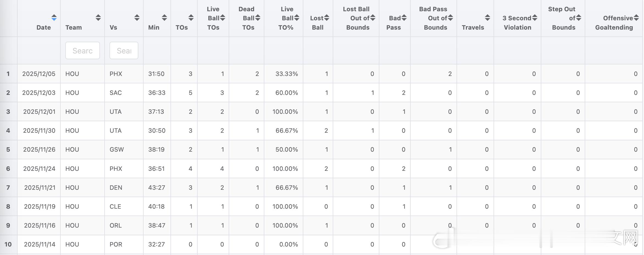The image size is (644, 255).
Task: Sort by Bad Pass Out of Bounds
Action: pos(450,18)
